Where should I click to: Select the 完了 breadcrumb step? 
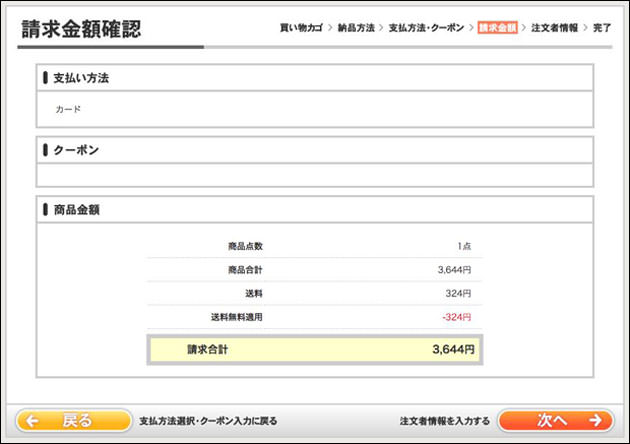[602, 28]
